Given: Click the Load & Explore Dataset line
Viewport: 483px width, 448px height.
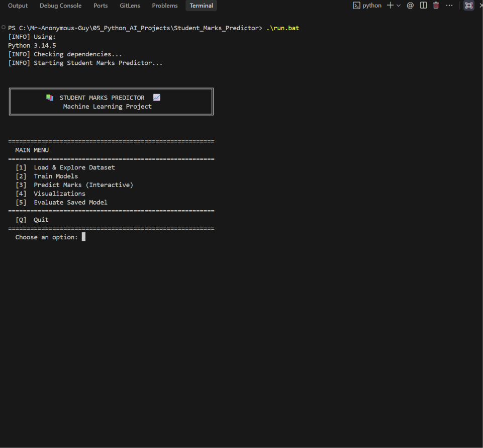Looking at the screenshot, I should 65,167.
